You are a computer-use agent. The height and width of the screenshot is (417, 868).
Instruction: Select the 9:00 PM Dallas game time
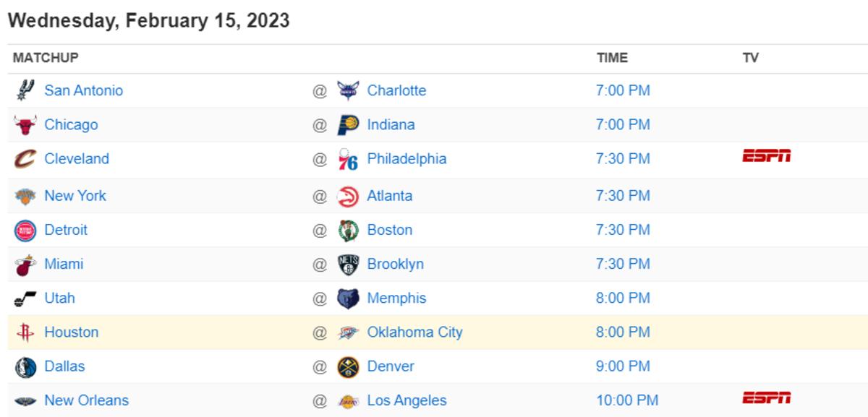(623, 366)
